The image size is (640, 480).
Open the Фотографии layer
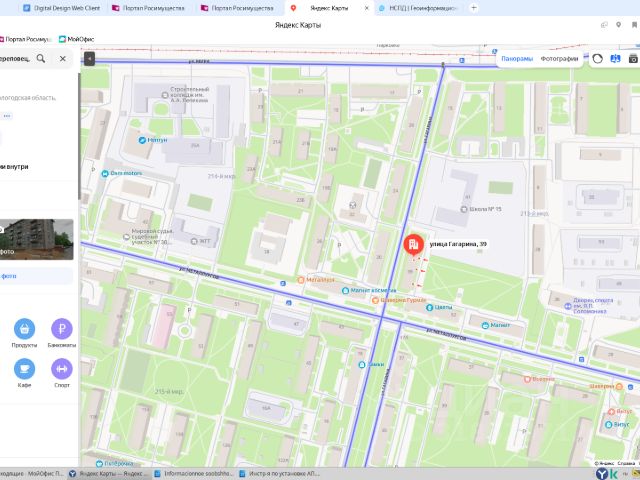pos(559,59)
